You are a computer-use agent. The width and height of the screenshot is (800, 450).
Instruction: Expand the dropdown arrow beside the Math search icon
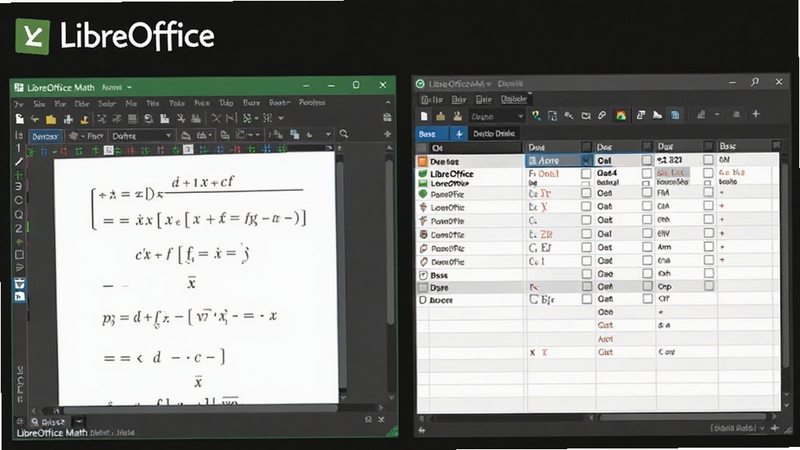click(x=328, y=135)
